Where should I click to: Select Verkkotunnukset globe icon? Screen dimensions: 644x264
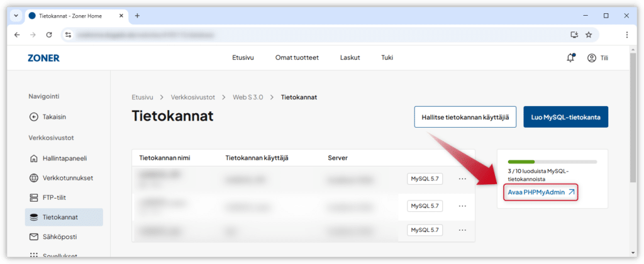coord(34,178)
